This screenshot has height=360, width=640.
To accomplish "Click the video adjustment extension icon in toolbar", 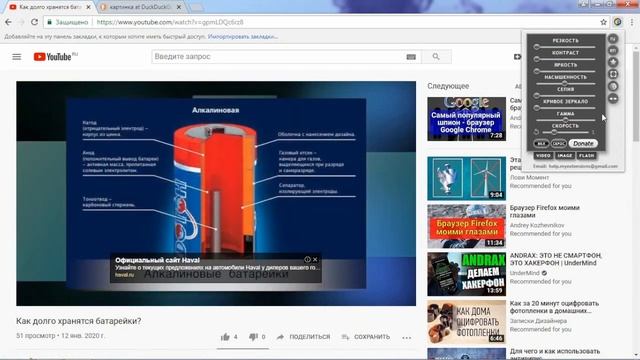I will tap(618, 22).
